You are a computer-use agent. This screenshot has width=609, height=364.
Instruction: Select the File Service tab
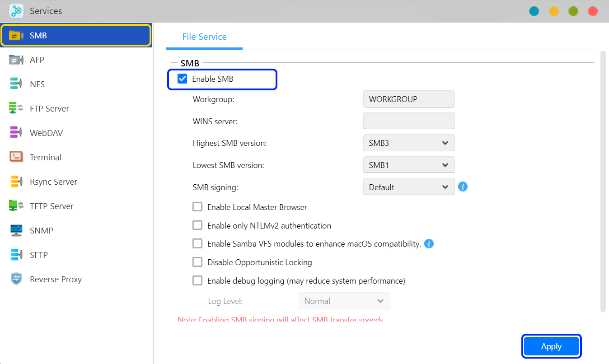pyautogui.click(x=204, y=37)
